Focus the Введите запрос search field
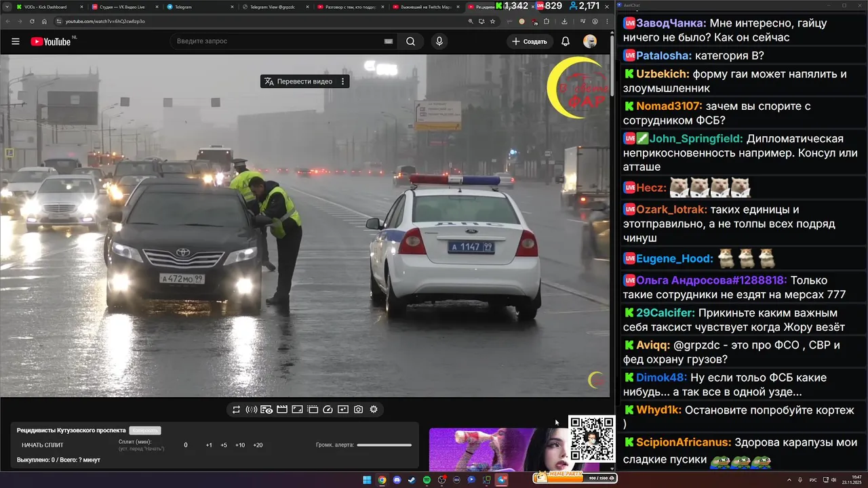Image resolution: width=868 pixels, height=488 pixels. pos(285,41)
